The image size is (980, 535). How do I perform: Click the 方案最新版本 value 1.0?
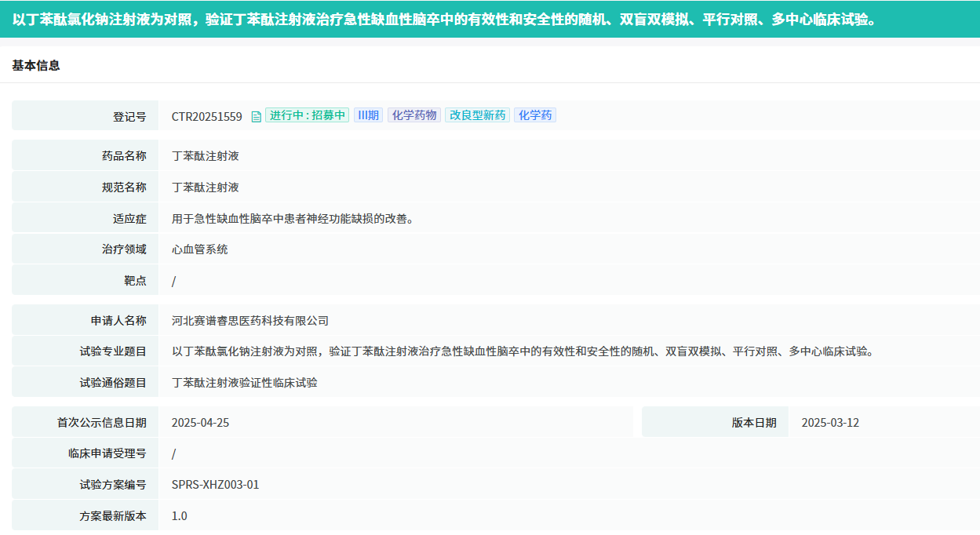(180, 516)
